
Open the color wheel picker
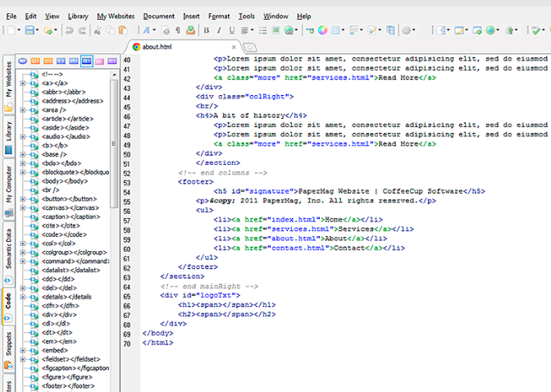point(323,30)
